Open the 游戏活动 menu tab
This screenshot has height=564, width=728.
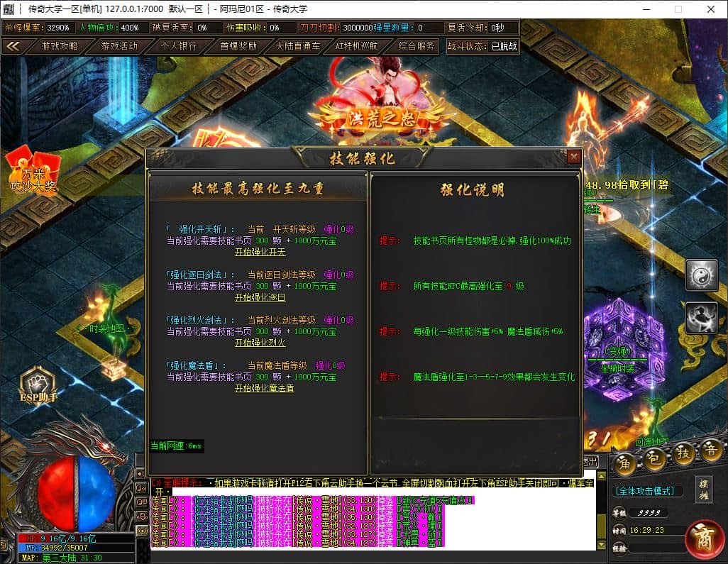coord(119,46)
